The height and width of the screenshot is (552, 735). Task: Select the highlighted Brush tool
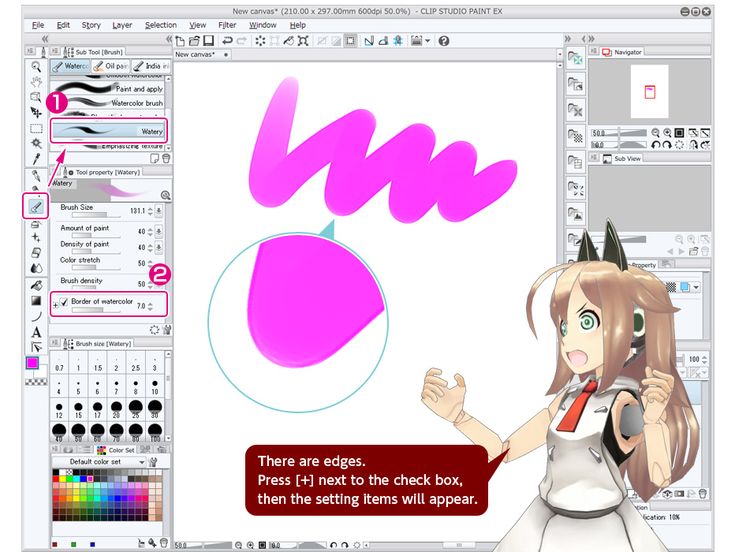(x=36, y=207)
